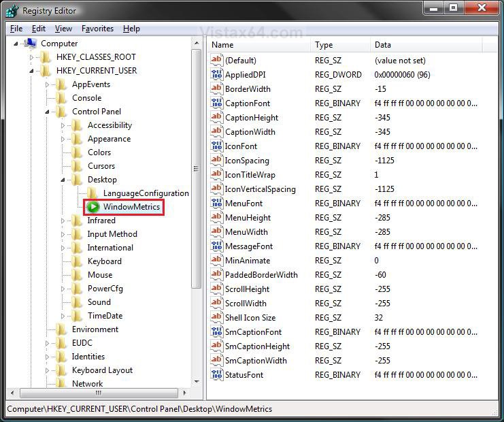Image resolution: width=504 pixels, height=422 pixels.
Task: Click the BorderWidth string value icon
Action: pyautogui.click(x=216, y=88)
